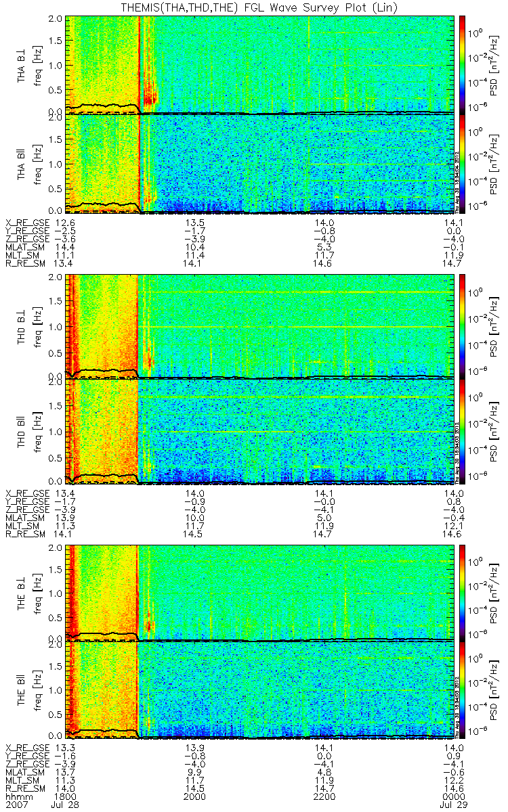Click the PSD color bar beside THA B⊥
The height and width of the screenshot is (812, 508).
coord(463,64)
